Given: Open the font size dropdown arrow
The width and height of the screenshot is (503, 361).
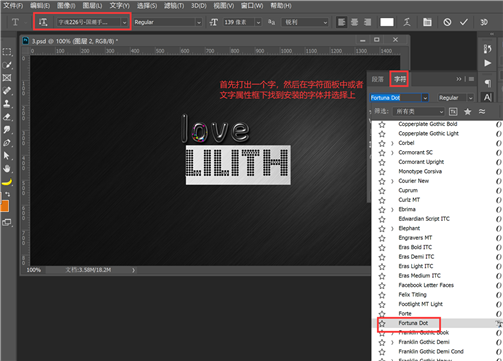Looking at the screenshot, I should click(258, 22).
